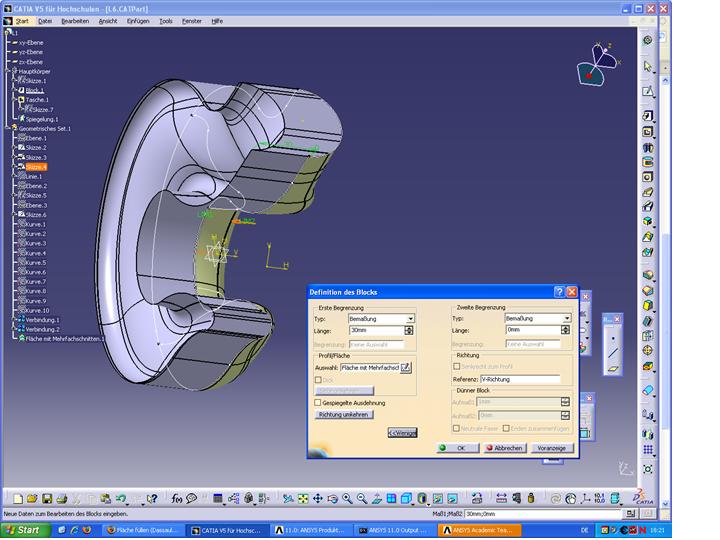The image size is (720, 540).
Task: Click the Edge Fillet icon in right toolbar
Action: [647, 276]
